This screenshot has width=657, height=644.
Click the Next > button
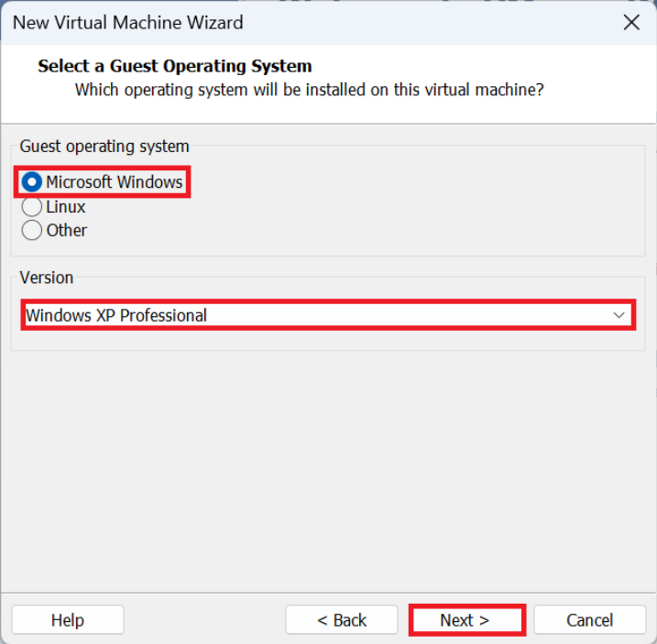[x=466, y=619]
